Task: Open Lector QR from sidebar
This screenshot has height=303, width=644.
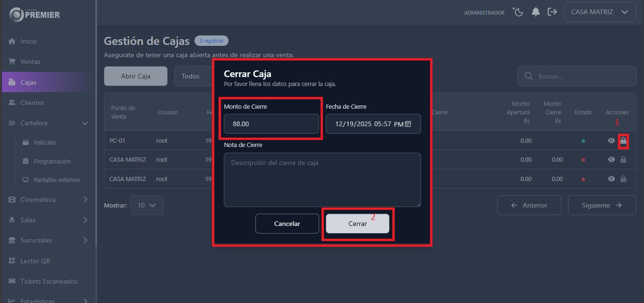Action: [x=35, y=261]
